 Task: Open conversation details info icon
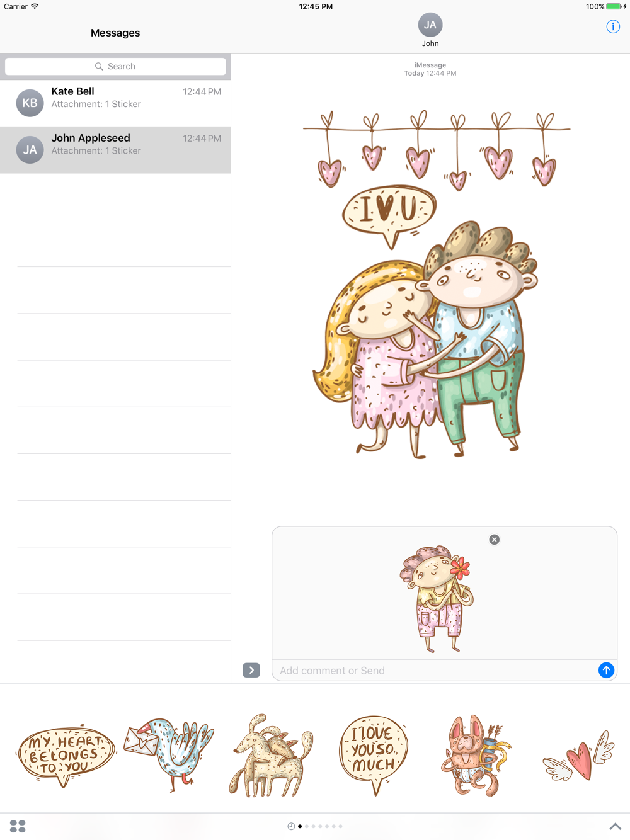click(x=613, y=26)
